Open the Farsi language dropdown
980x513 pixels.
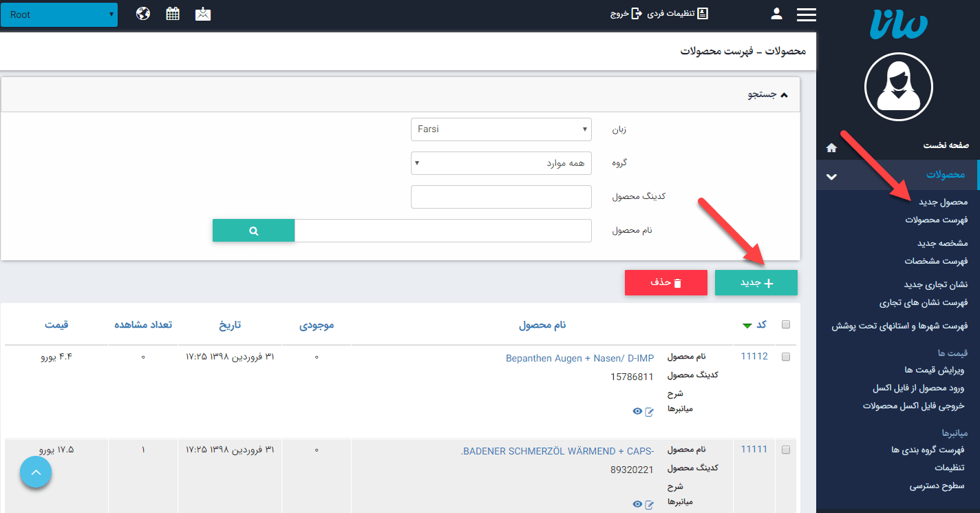point(501,129)
